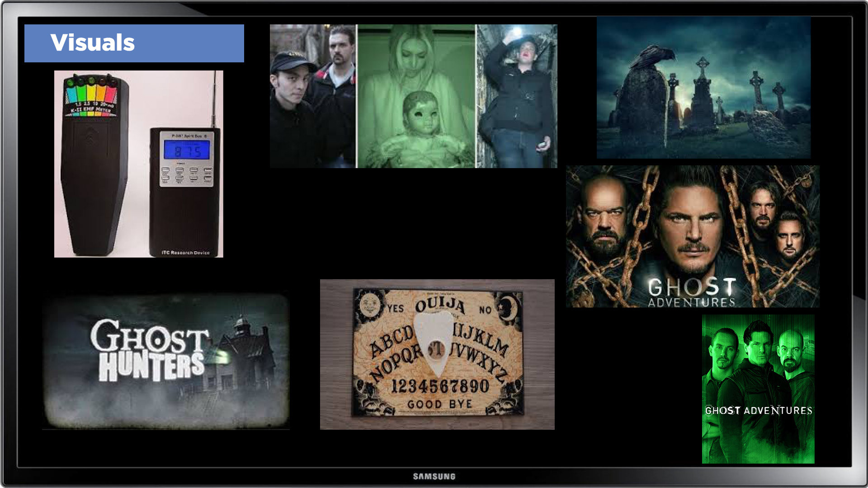Click Ghost Adventures chains poster
This screenshot has height=488, width=868.
click(x=692, y=236)
